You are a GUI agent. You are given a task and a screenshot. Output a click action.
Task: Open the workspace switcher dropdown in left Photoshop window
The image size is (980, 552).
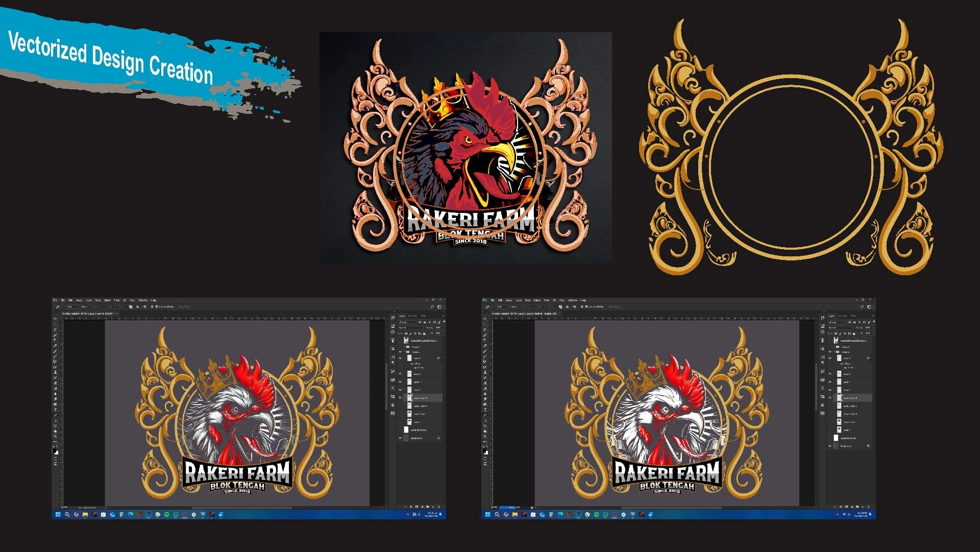(x=439, y=307)
